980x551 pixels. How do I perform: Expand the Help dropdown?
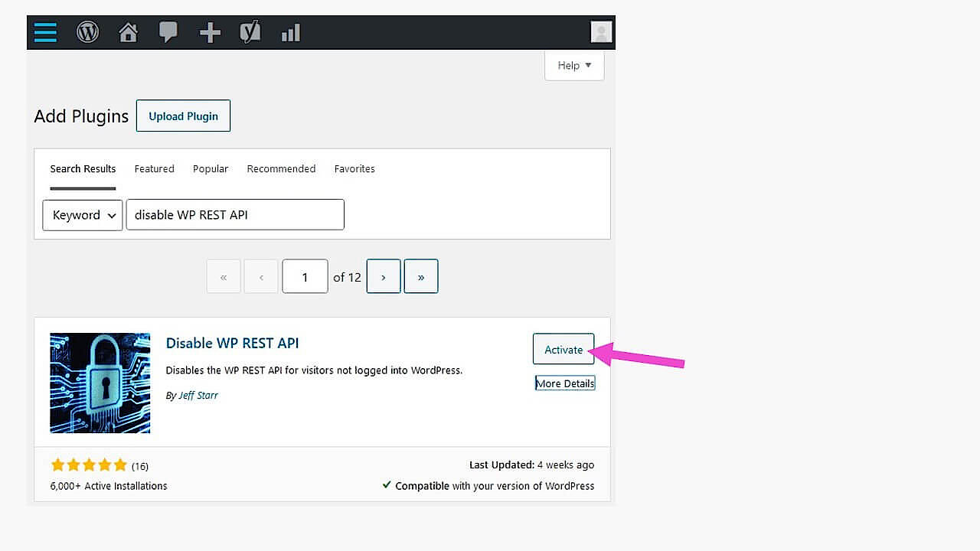(574, 65)
